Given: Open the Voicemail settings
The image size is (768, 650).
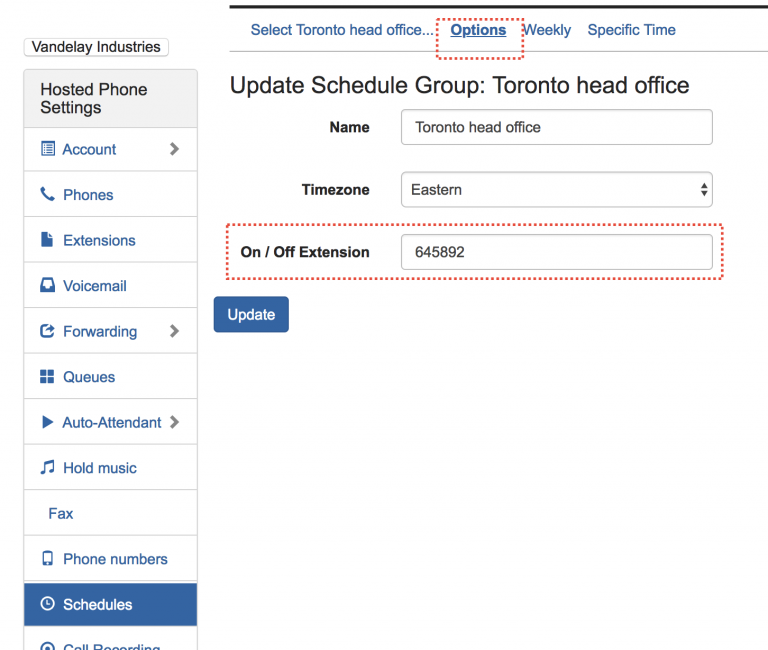Looking at the screenshot, I should click(x=110, y=286).
